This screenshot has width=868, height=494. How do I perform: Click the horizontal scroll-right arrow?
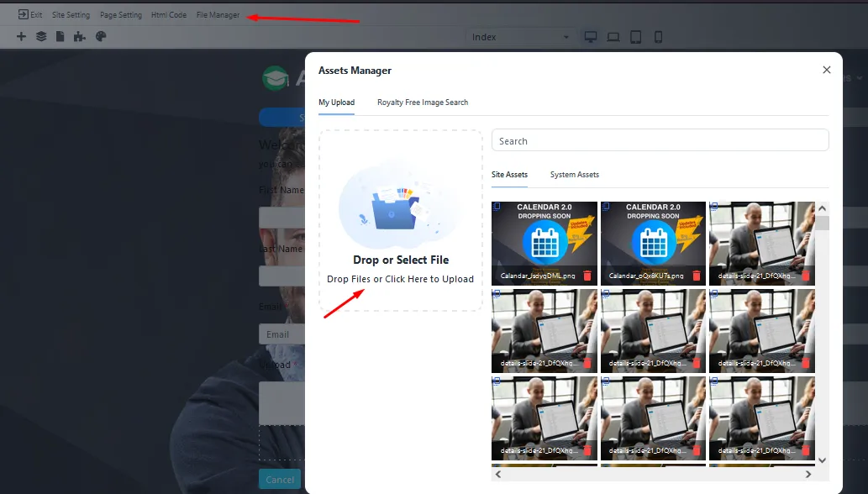(808, 474)
